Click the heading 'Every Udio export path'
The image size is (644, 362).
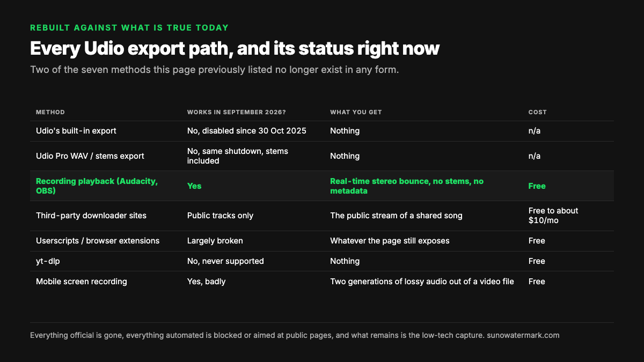coord(235,48)
